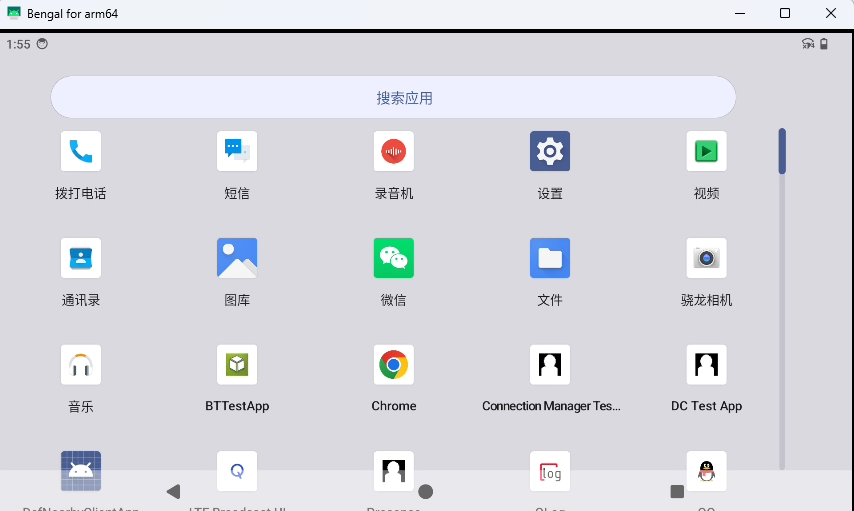Open the 拨打电话 phone app
This screenshot has height=511, width=854.
(x=81, y=152)
